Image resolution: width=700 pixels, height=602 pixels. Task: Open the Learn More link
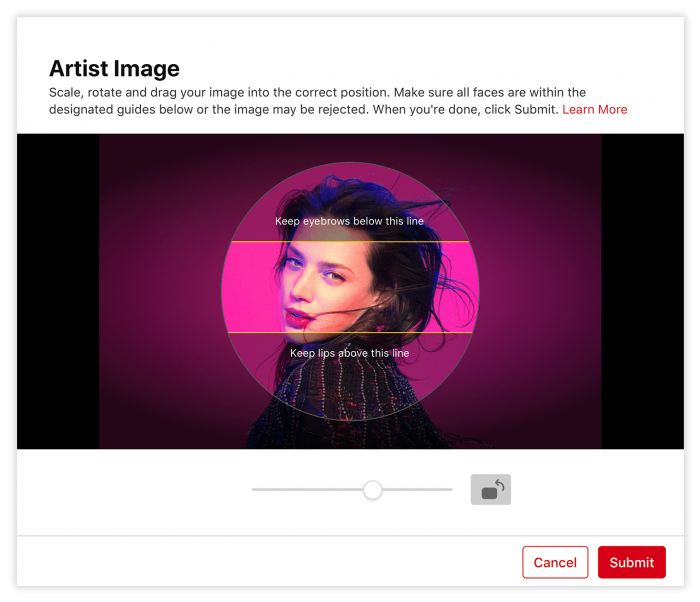pos(594,109)
